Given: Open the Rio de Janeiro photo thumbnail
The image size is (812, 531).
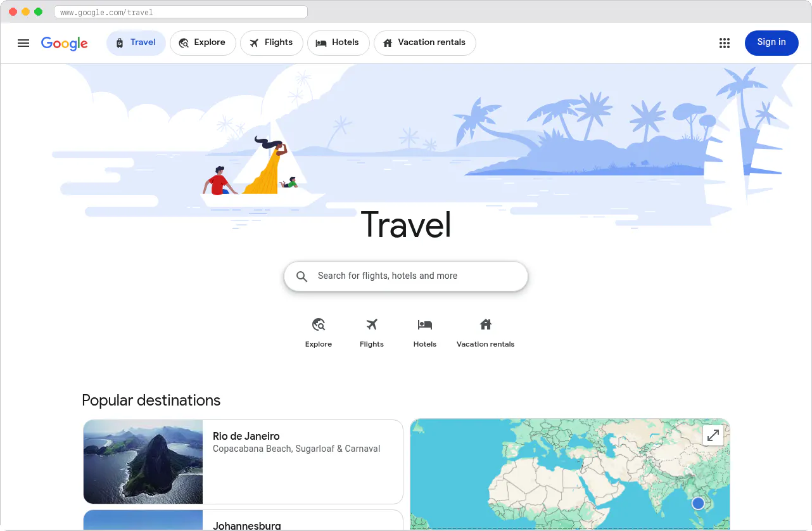Looking at the screenshot, I should tap(143, 462).
